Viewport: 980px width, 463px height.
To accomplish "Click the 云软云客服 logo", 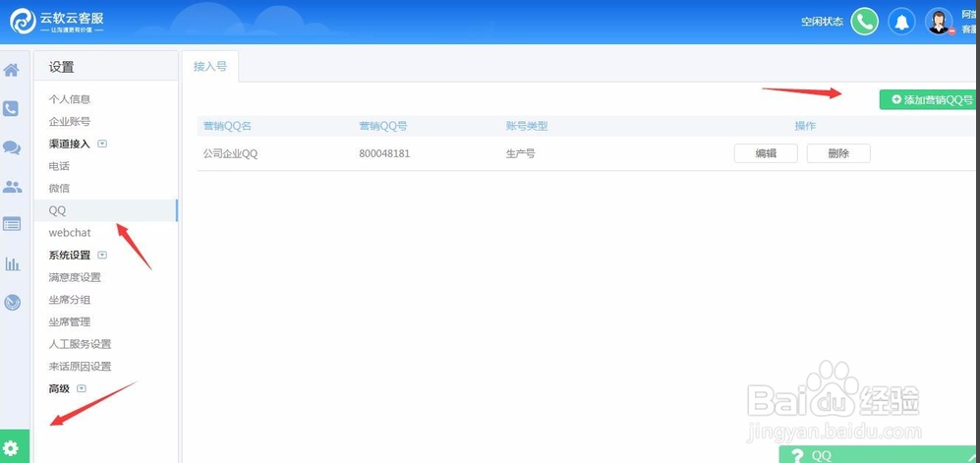I will click(56, 22).
